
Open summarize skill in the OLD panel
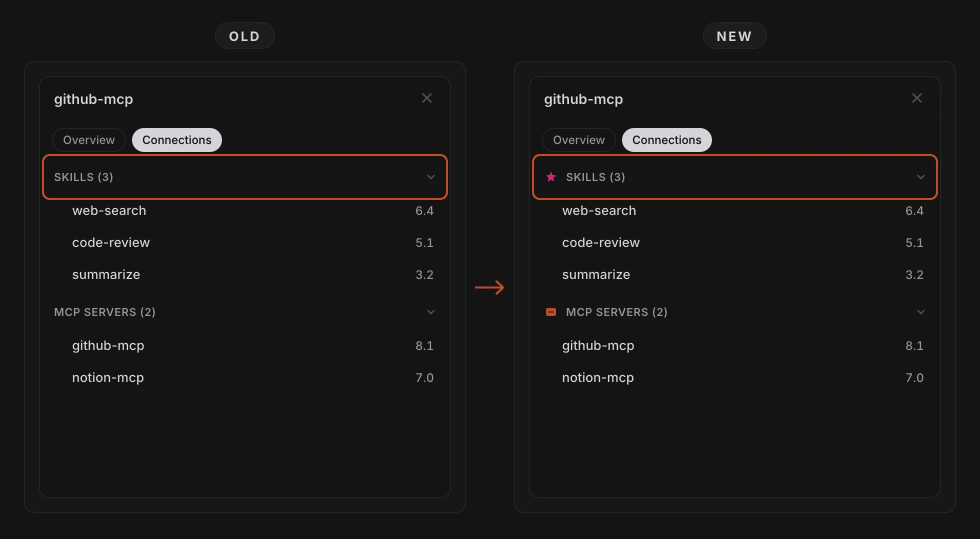[245, 274]
